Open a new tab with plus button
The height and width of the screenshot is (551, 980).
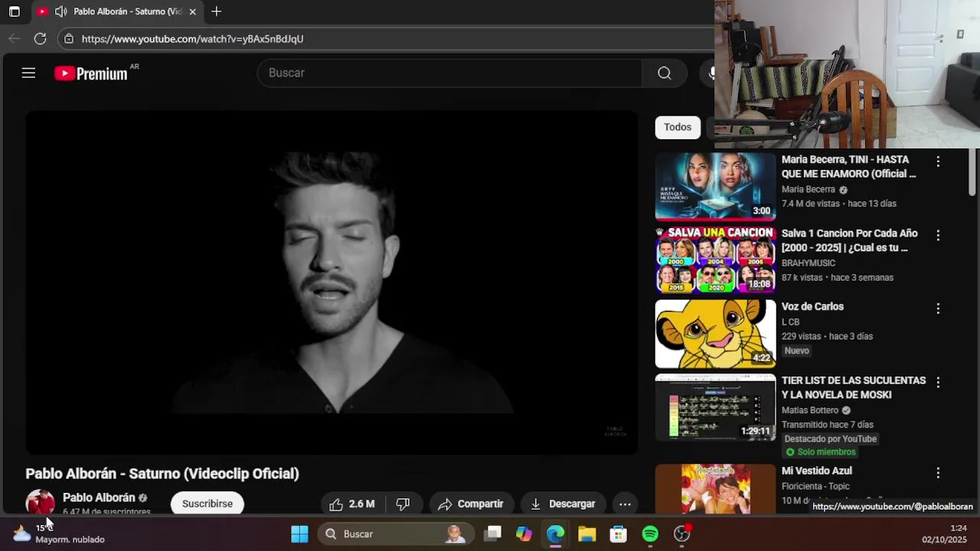pyautogui.click(x=216, y=11)
